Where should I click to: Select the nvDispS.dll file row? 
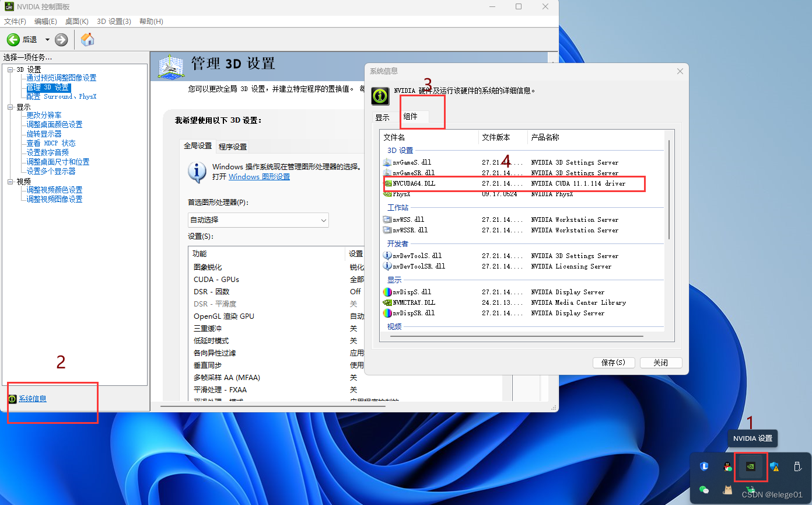coord(523,292)
